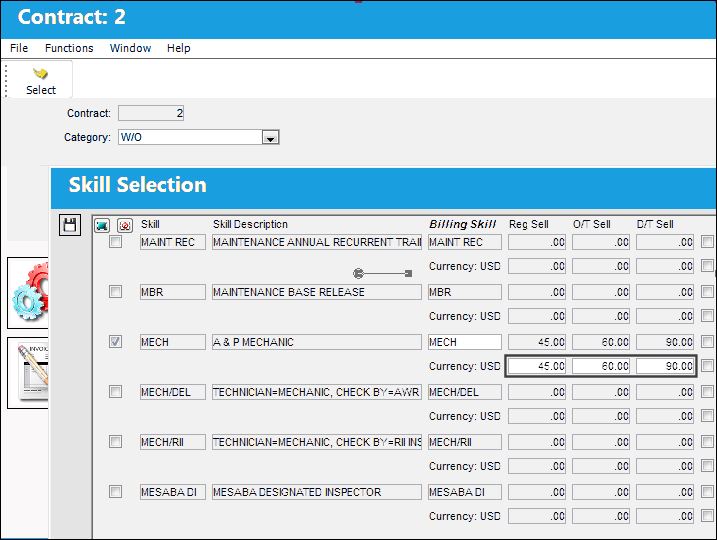Click A & P MECHANIC description
717x540 pixels.
[317, 342]
